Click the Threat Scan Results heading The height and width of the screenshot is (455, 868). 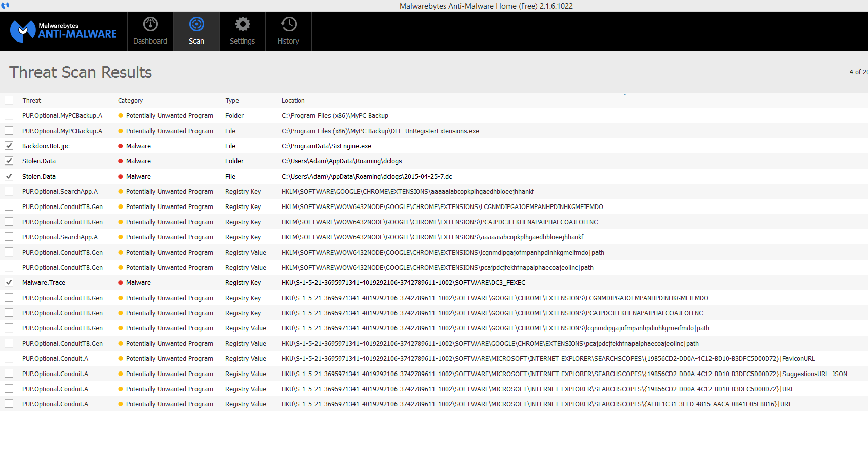click(x=81, y=72)
